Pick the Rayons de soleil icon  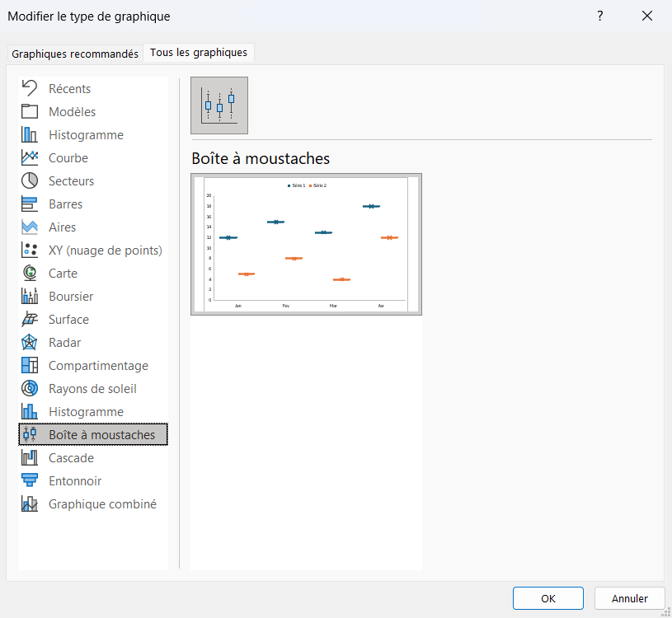pos(30,388)
